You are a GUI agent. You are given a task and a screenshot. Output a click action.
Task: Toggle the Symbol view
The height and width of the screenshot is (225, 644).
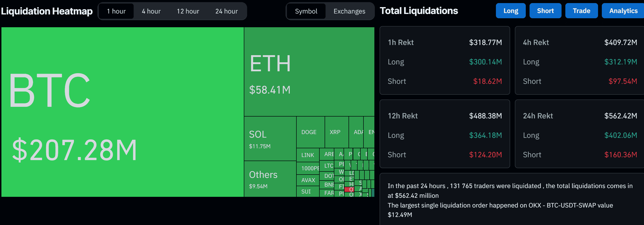(x=306, y=11)
